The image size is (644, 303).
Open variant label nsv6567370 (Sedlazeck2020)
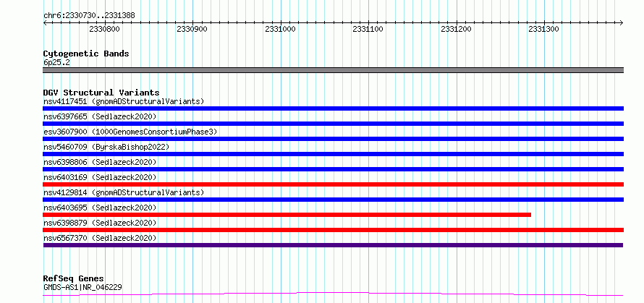coord(100,238)
